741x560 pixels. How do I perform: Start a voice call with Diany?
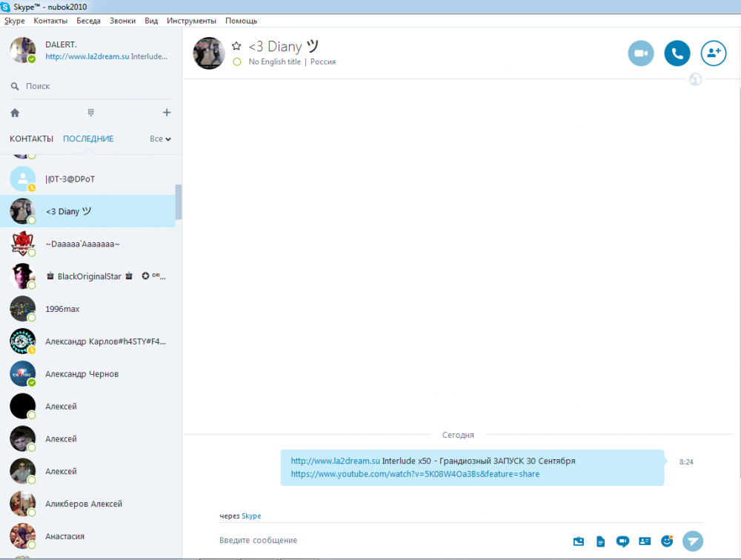[x=677, y=53]
